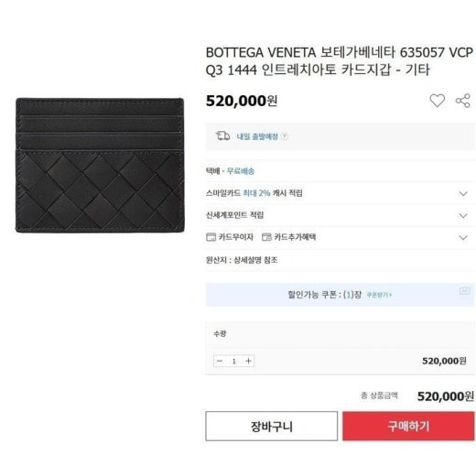This screenshot has width=476, height=476.
Task: Click the AD badge in coupon banner
Action: tap(465, 291)
